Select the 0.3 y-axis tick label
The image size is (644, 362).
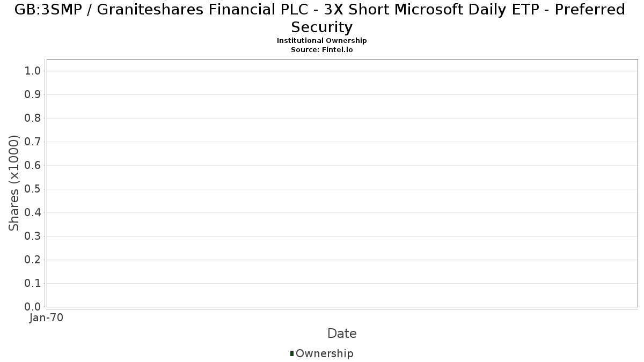(33, 237)
